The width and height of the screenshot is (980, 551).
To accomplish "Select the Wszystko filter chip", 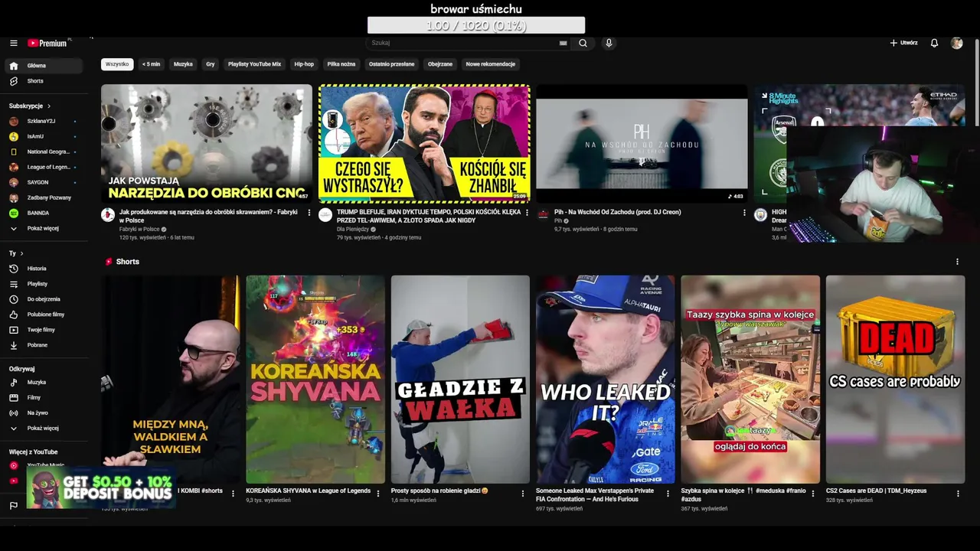I will [x=117, y=64].
